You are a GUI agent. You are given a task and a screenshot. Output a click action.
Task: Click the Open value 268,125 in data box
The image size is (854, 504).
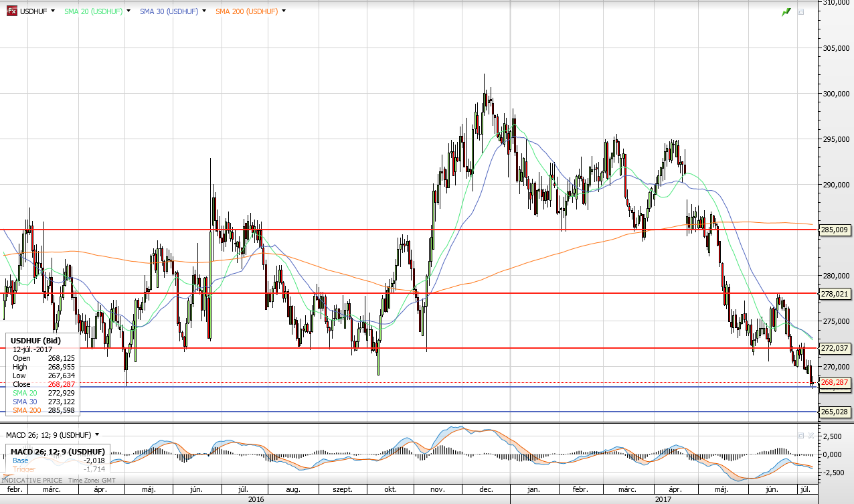(x=62, y=358)
